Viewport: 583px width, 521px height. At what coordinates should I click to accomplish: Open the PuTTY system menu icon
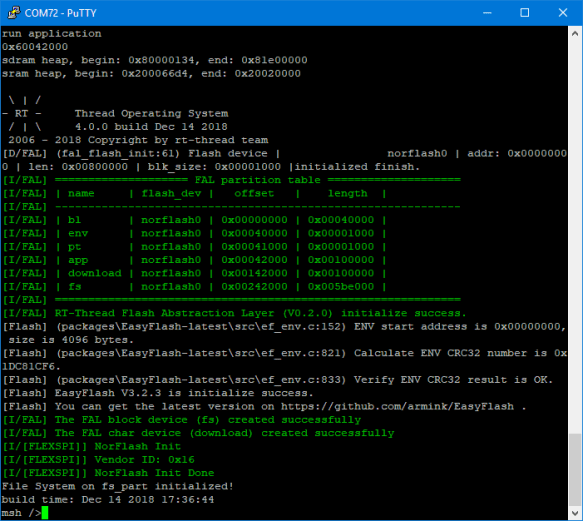click(x=14, y=13)
